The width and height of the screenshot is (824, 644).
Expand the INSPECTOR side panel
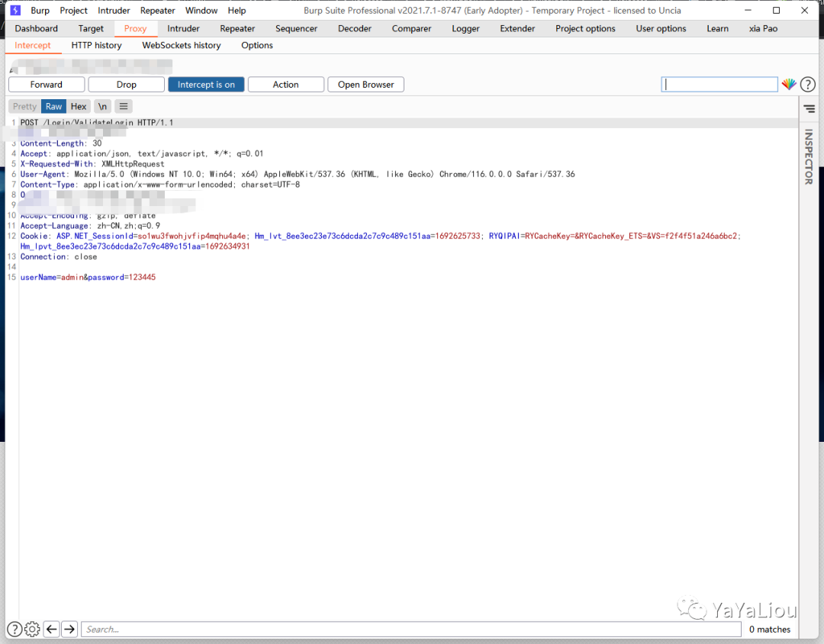click(809, 156)
